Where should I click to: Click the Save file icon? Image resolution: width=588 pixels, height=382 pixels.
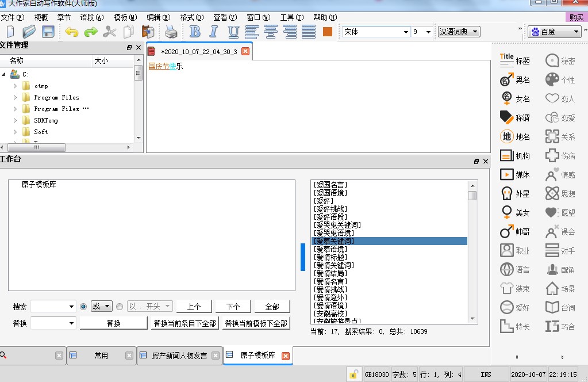pyautogui.click(x=48, y=32)
